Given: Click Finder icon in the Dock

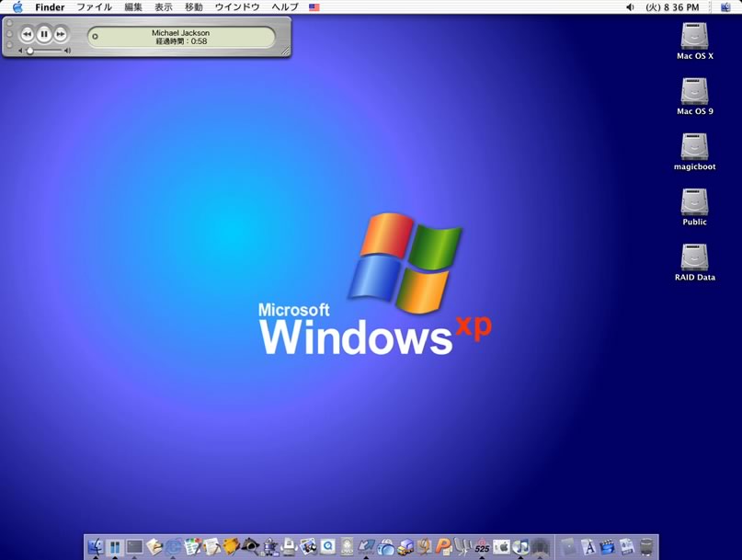Looking at the screenshot, I should [x=96, y=547].
